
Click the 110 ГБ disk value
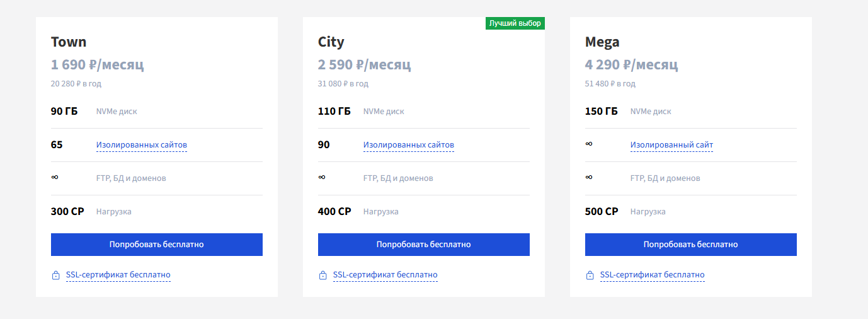pyautogui.click(x=334, y=112)
